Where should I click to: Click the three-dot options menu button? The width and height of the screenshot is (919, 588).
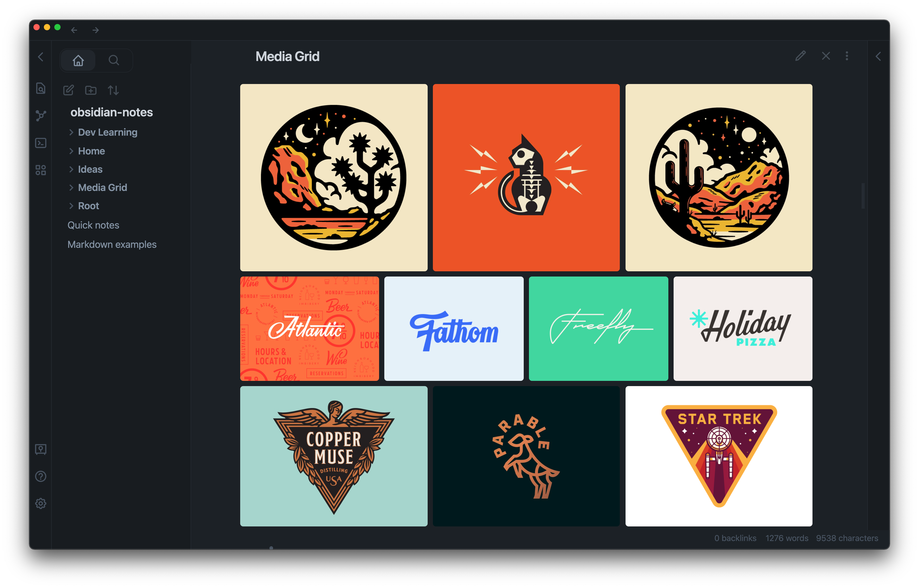tap(847, 56)
